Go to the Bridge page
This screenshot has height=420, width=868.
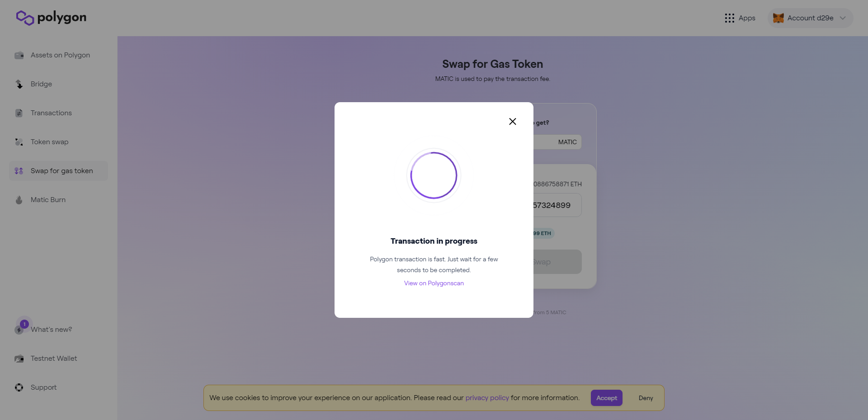(x=58, y=84)
